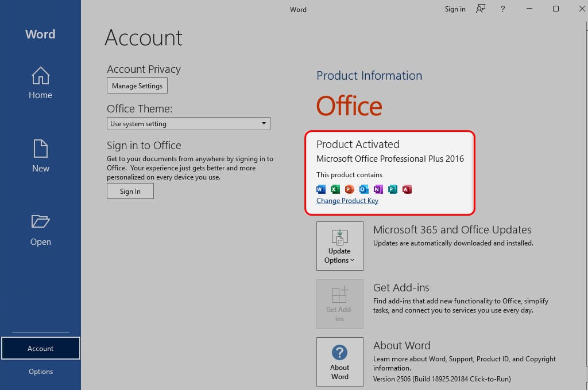Go to the Open folder section
This screenshot has height=390, width=588.
click(41, 230)
